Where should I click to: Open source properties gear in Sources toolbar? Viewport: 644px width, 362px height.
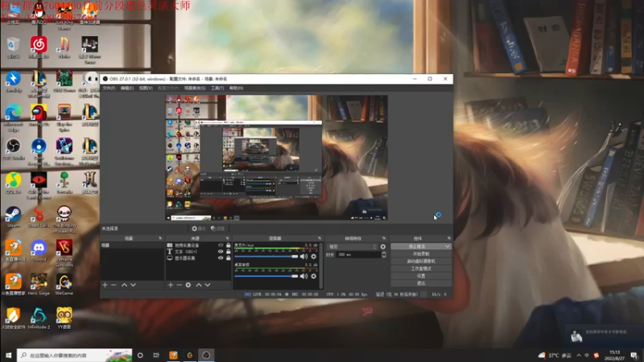[188, 285]
